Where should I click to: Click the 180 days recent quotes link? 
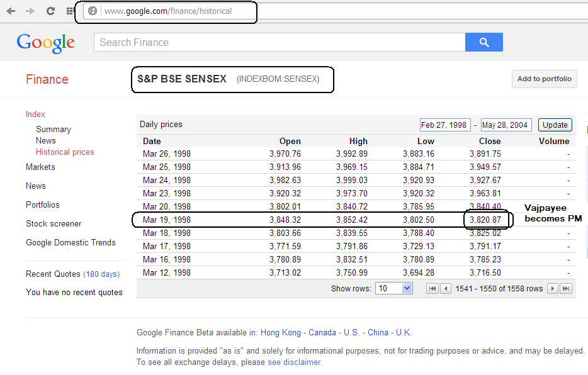pos(101,274)
